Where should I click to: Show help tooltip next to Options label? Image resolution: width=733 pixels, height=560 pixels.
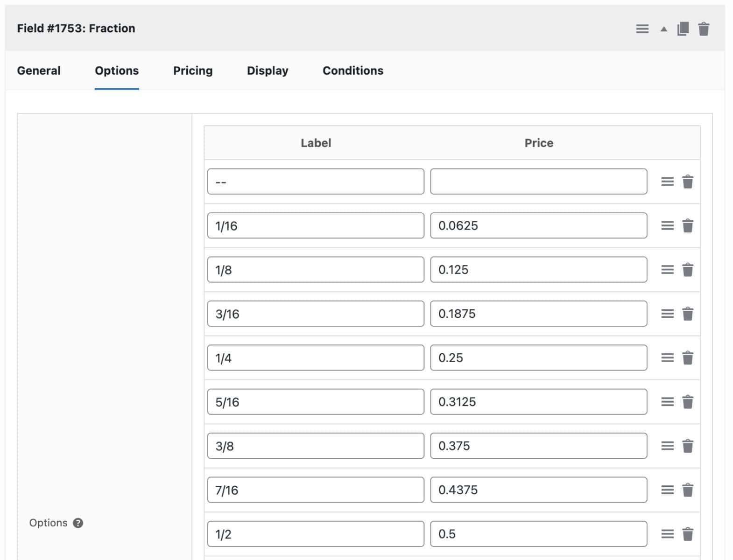click(x=78, y=523)
